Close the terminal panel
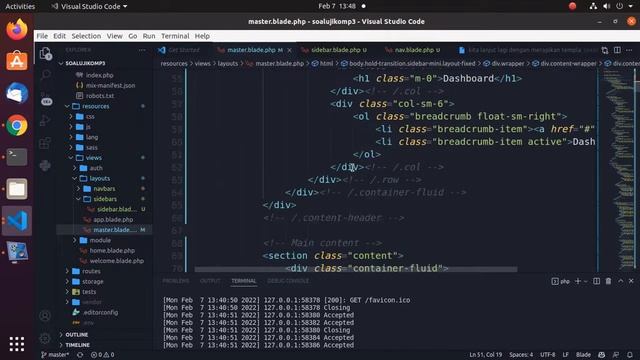The width and height of the screenshot is (640, 360). coord(631,281)
